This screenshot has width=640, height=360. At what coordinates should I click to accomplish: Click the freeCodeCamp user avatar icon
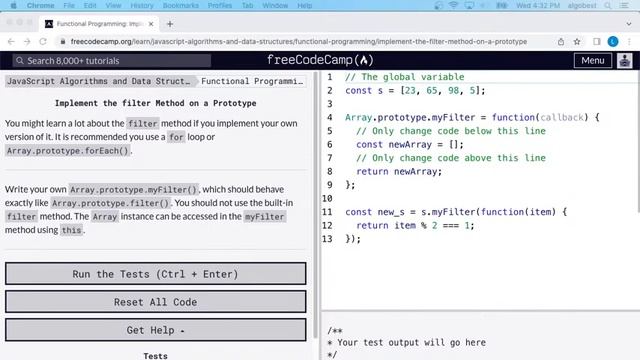624,60
